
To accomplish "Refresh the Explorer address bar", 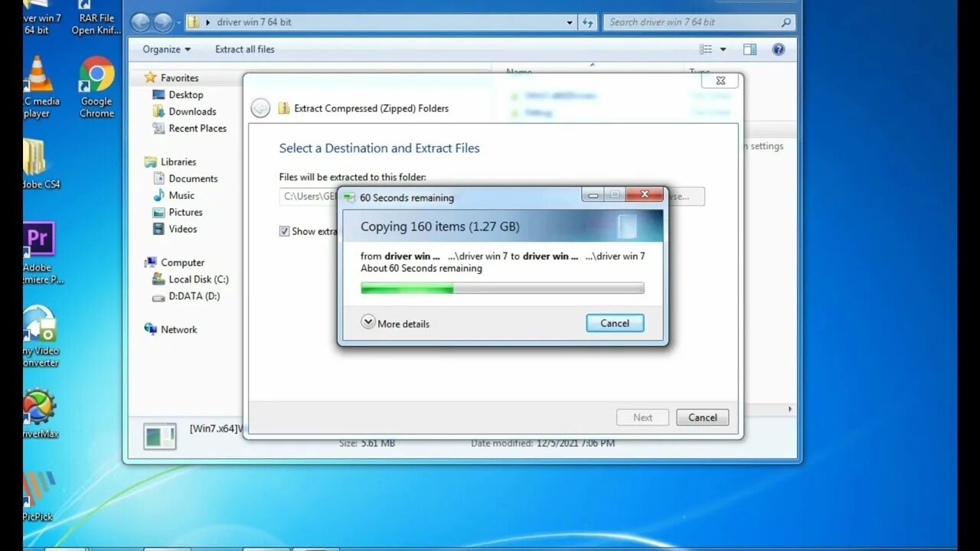I will 587,22.
